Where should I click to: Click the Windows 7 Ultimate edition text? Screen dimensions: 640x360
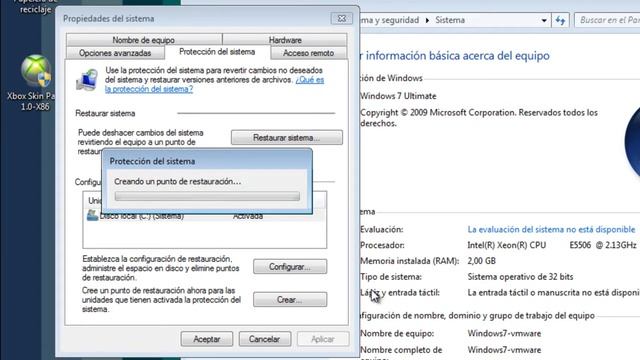(398, 96)
